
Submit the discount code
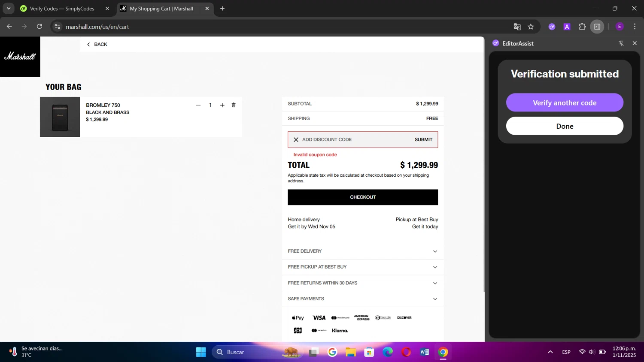coord(423,140)
